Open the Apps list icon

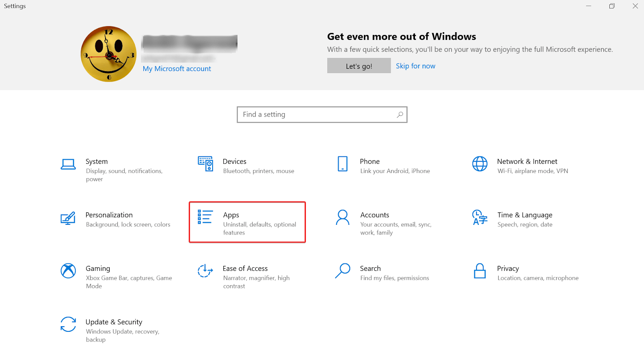pyautogui.click(x=205, y=217)
